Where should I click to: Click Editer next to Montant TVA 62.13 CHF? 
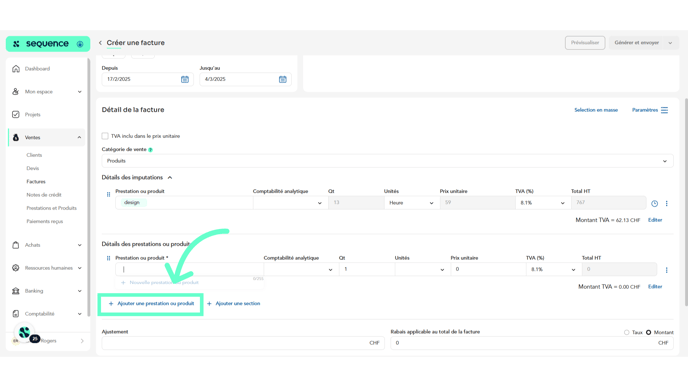point(655,220)
